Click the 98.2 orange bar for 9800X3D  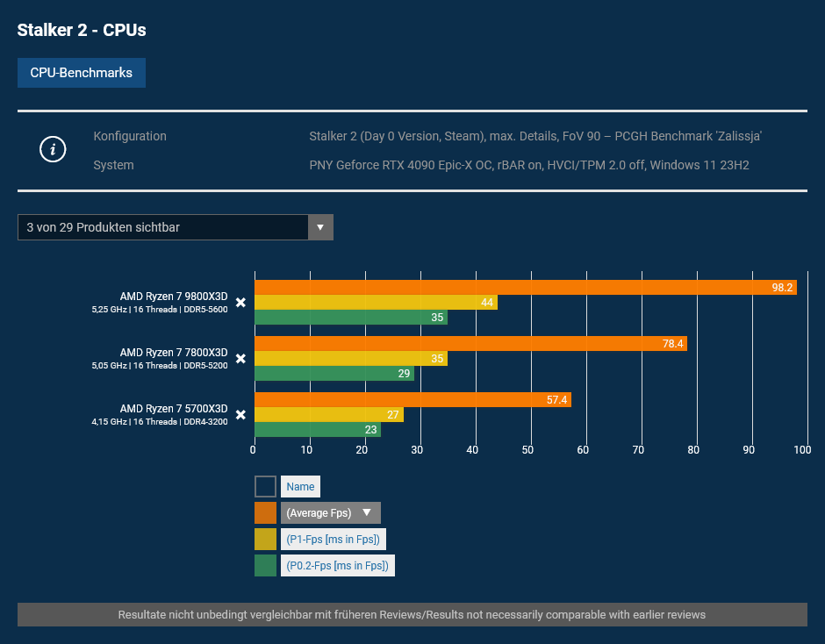[526, 287]
